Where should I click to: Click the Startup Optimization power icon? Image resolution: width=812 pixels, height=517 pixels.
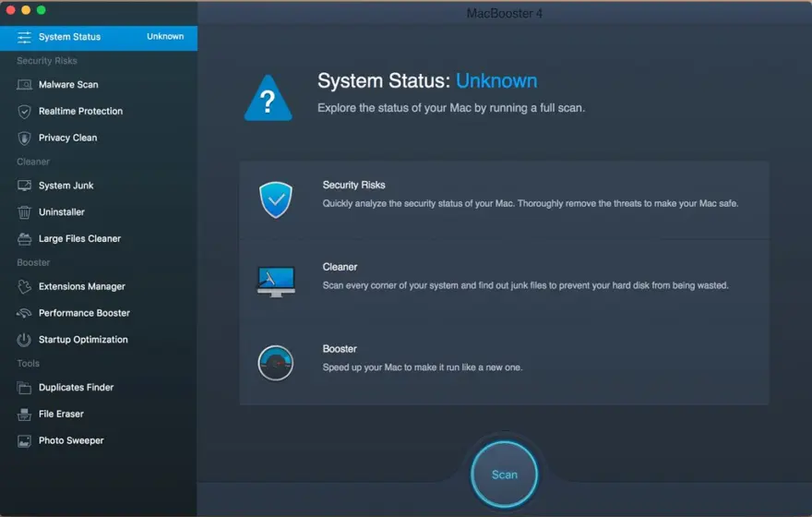[24, 340]
